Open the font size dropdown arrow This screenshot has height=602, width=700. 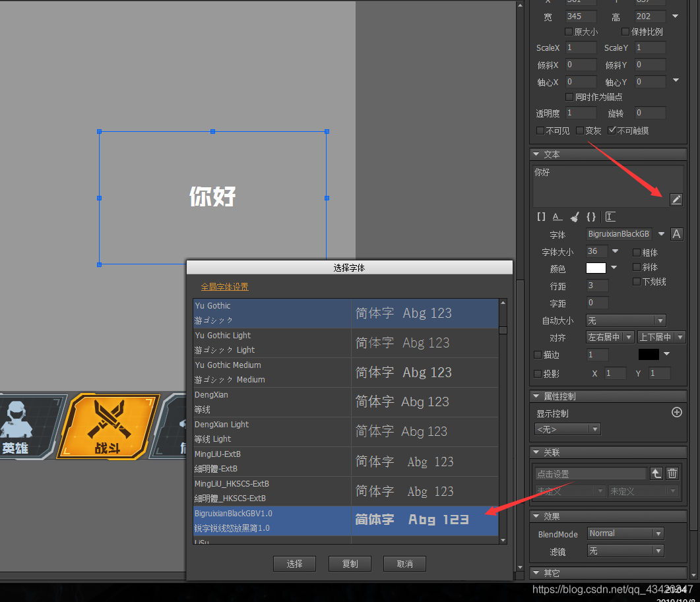pos(615,251)
